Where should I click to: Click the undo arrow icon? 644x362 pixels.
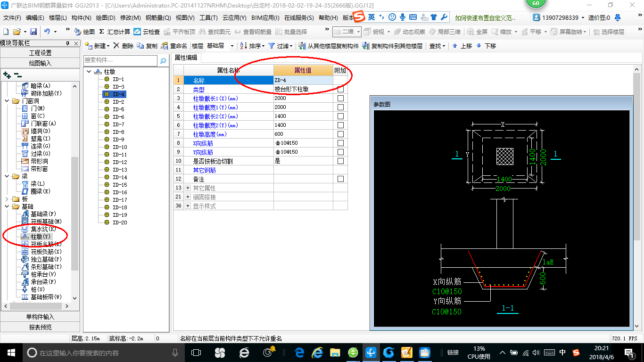tap(47, 32)
